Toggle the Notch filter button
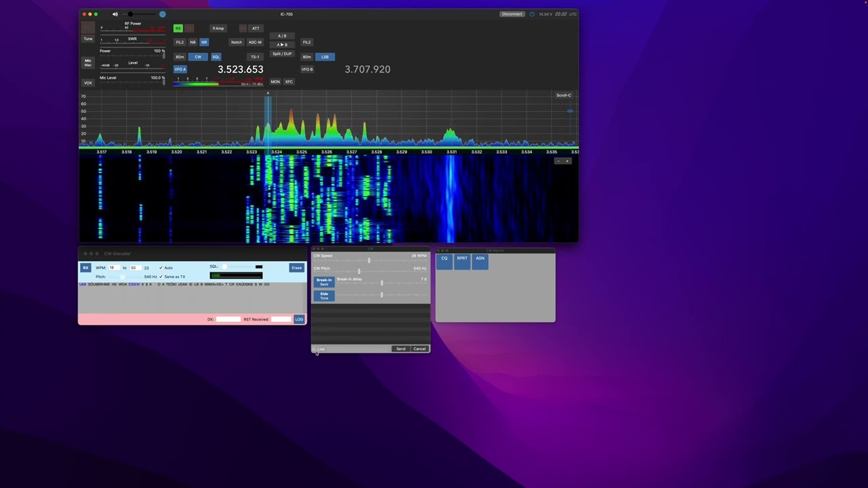The image size is (868, 488). pyautogui.click(x=236, y=42)
